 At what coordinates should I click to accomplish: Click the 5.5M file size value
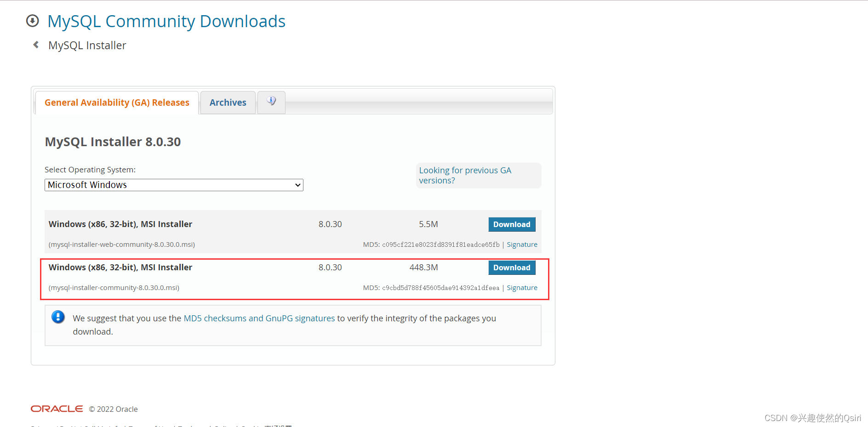(428, 224)
